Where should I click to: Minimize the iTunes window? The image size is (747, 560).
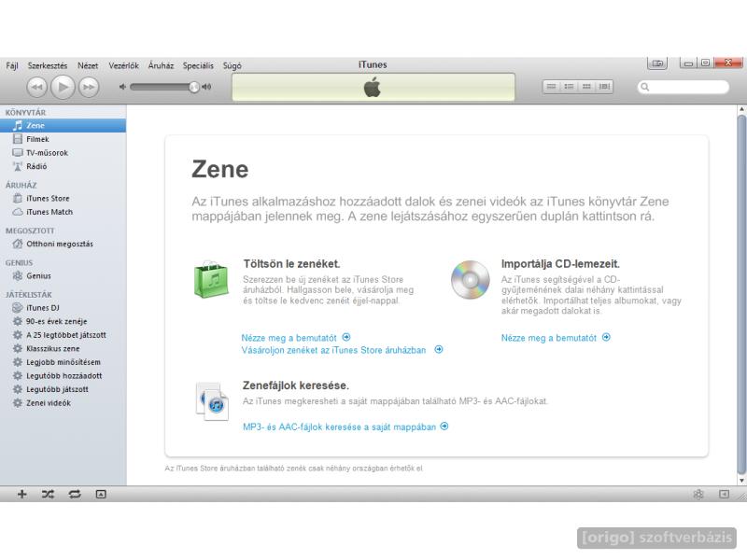point(688,63)
